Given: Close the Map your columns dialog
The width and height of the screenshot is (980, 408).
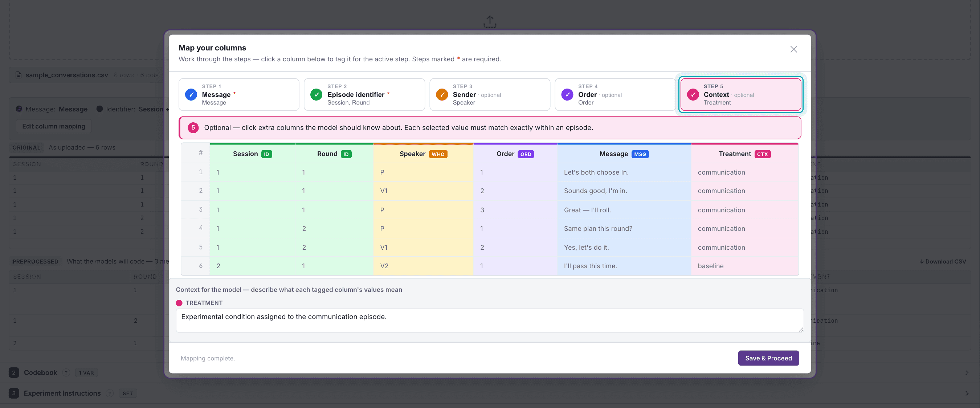Looking at the screenshot, I should (x=793, y=49).
